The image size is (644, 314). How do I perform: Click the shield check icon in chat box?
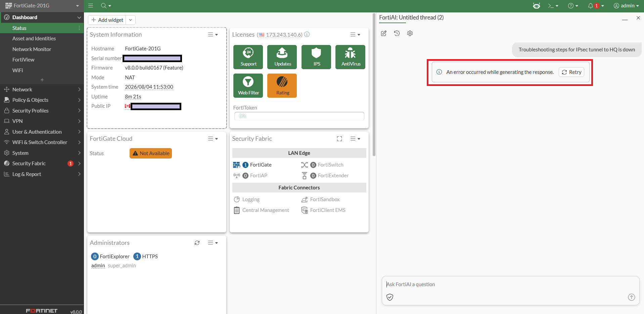[390, 297]
